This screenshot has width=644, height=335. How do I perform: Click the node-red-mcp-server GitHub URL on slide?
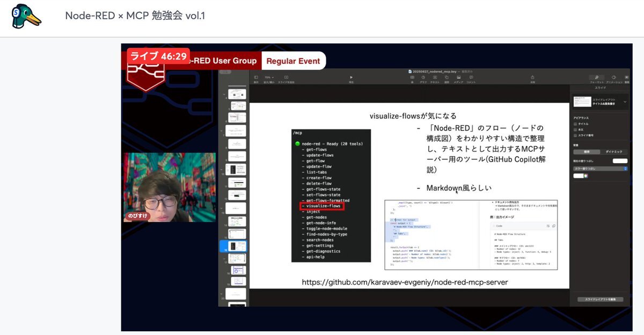405,282
